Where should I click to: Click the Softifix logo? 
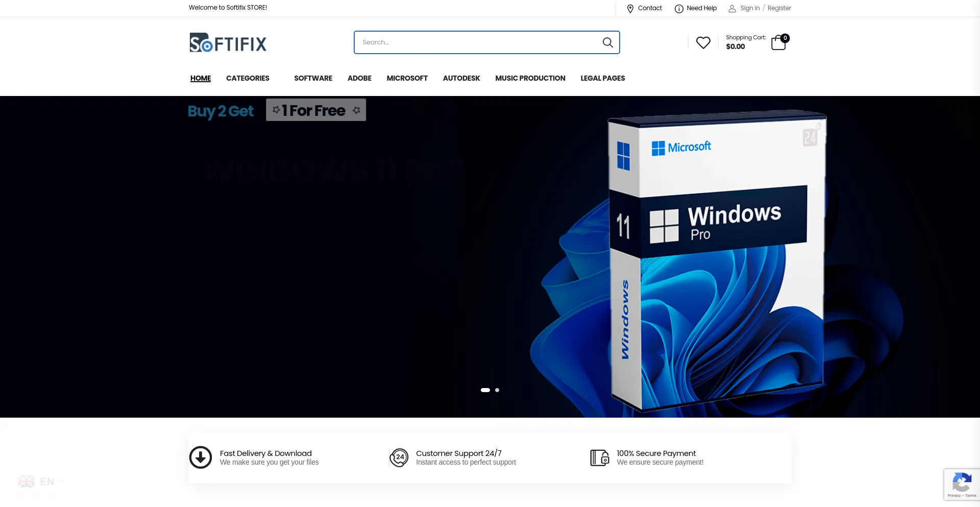coord(228,43)
